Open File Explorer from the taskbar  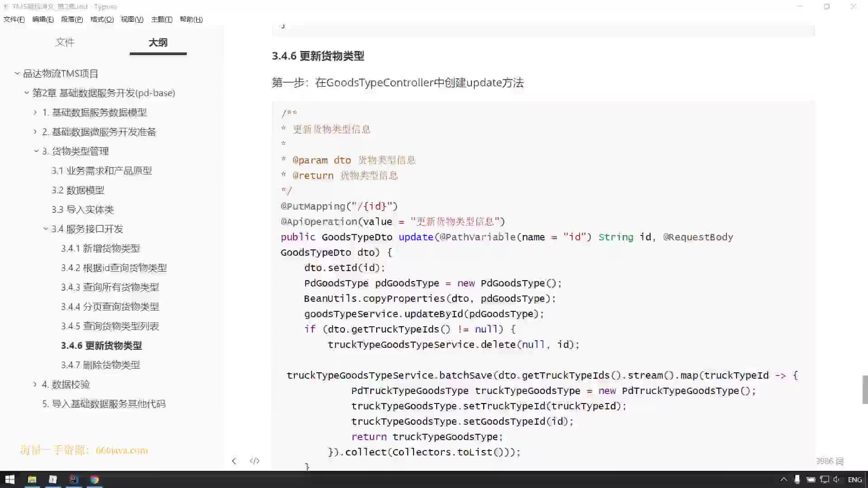coord(32,479)
